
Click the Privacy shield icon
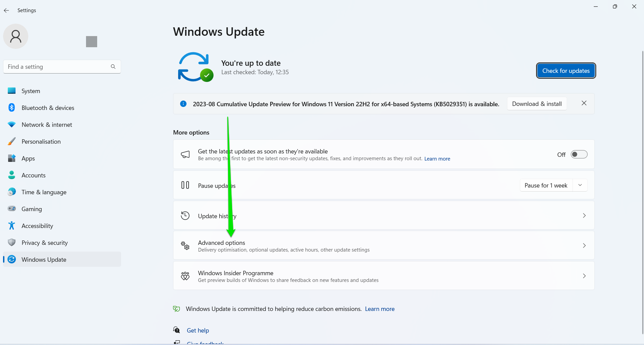12,242
